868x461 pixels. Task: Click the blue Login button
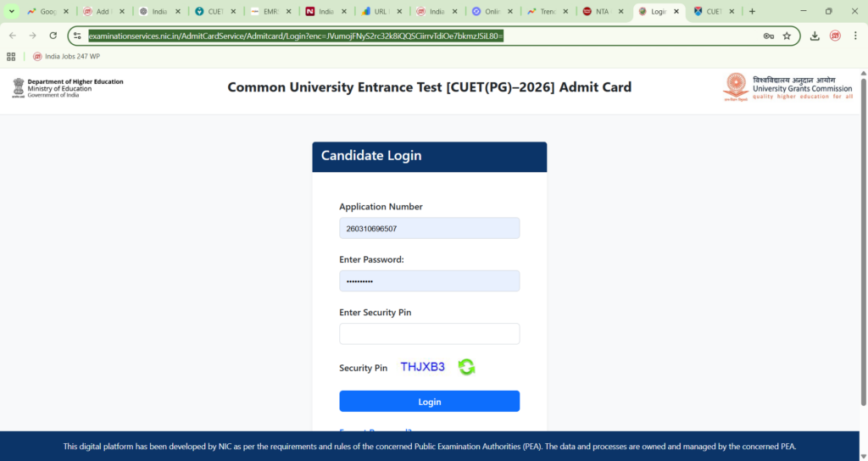[x=429, y=402]
